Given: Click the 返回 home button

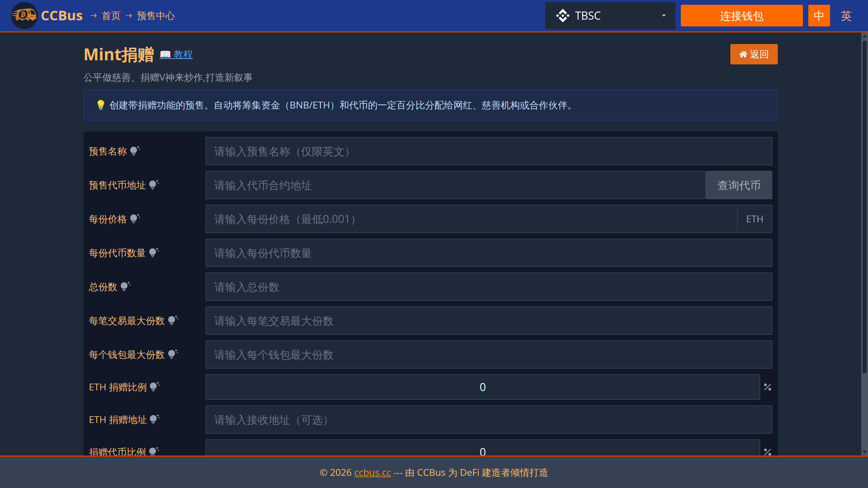Looking at the screenshot, I should pos(754,54).
